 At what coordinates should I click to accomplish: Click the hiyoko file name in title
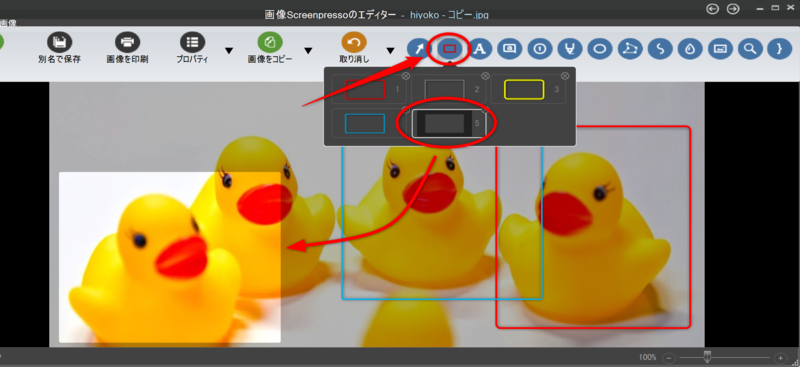click(x=449, y=15)
